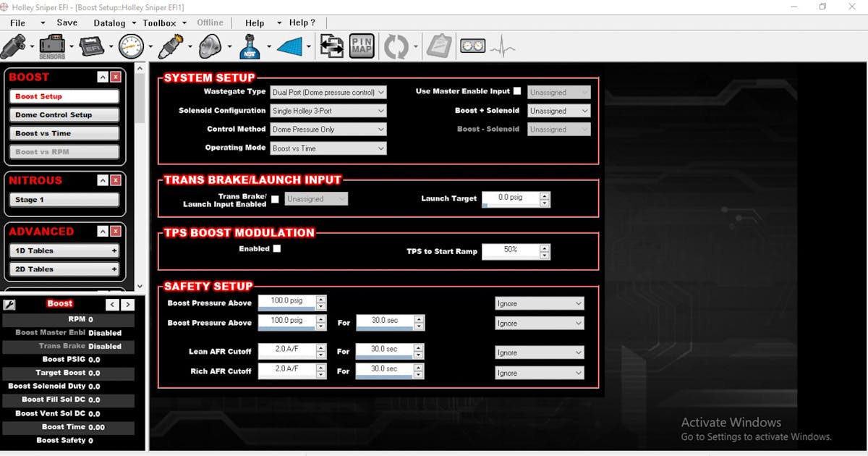The width and height of the screenshot is (868, 456).
Task: Click the Launch Target psig slider field
Action: click(x=510, y=198)
